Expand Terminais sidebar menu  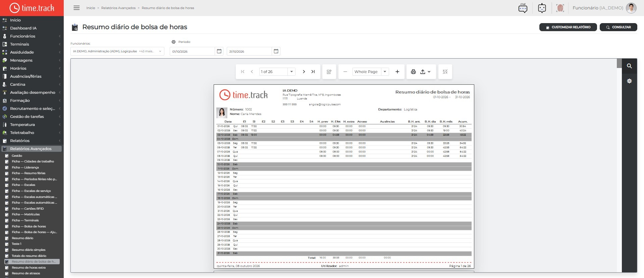(32, 44)
